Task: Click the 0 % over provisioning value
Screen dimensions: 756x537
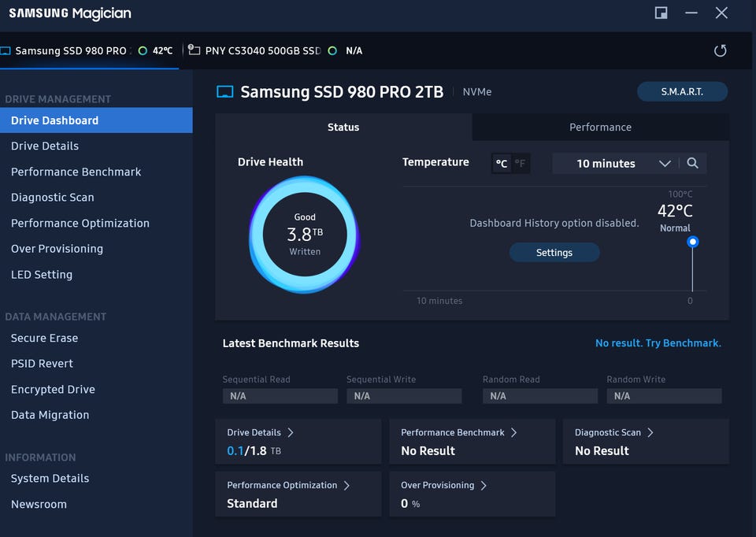Action: coord(410,503)
